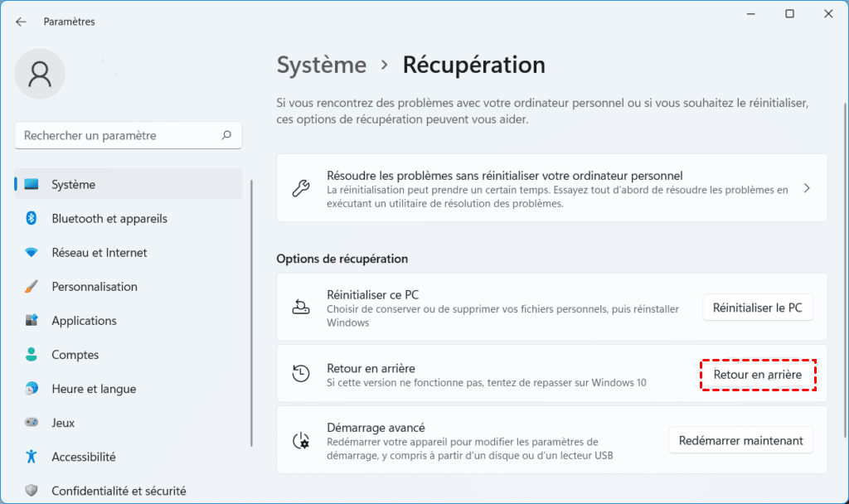The width and height of the screenshot is (849, 504).
Task: Select Heure et langue in the sidebar
Action: [x=94, y=389]
